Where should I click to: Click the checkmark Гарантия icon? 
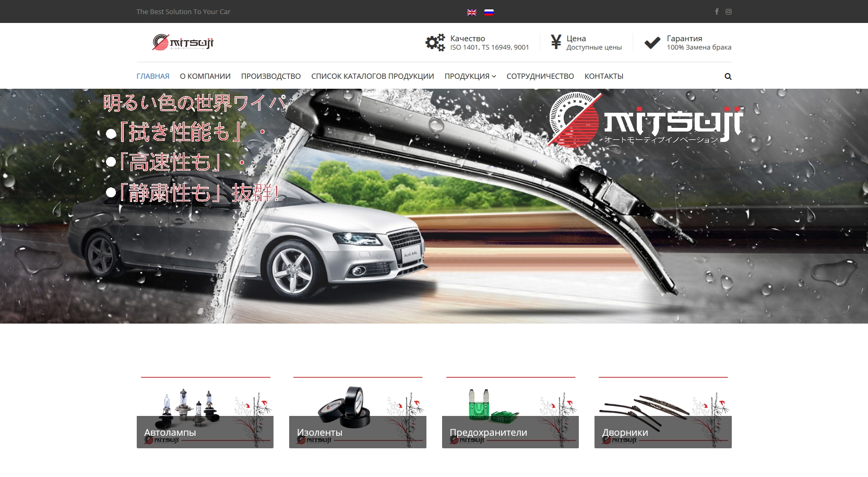click(652, 42)
